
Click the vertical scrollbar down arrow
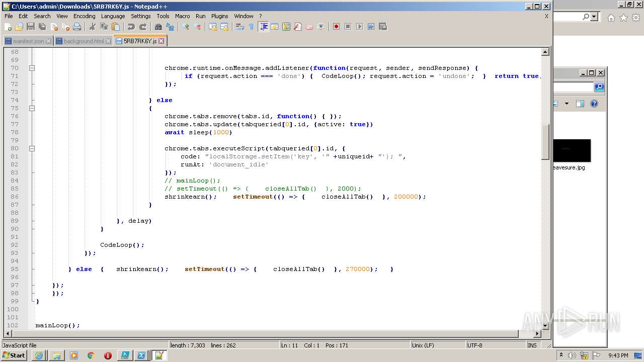[x=545, y=325]
